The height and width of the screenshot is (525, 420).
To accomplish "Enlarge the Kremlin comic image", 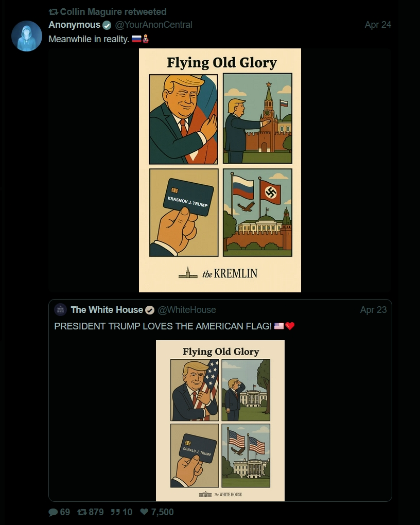I will click(220, 170).
